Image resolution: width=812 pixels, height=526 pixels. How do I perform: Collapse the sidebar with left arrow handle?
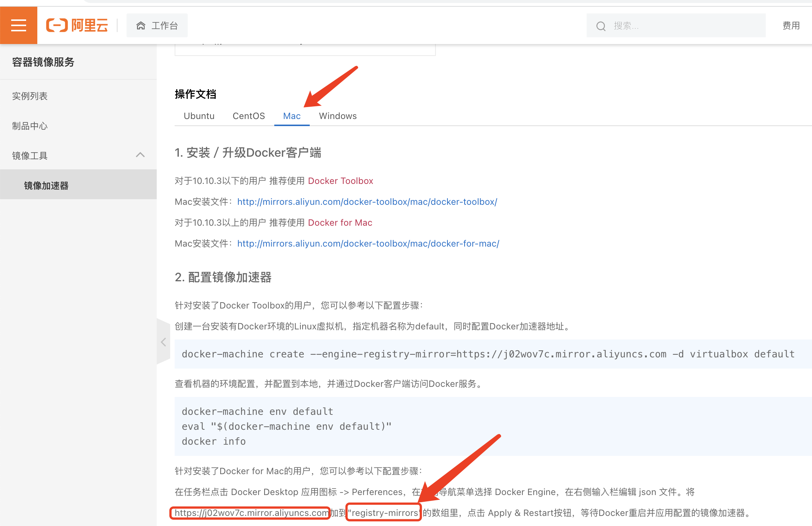(163, 342)
